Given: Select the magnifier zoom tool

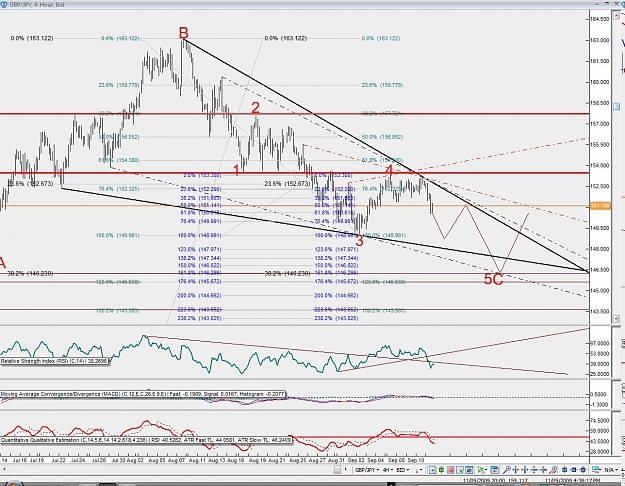Looking at the screenshot, I should tap(507, 470).
